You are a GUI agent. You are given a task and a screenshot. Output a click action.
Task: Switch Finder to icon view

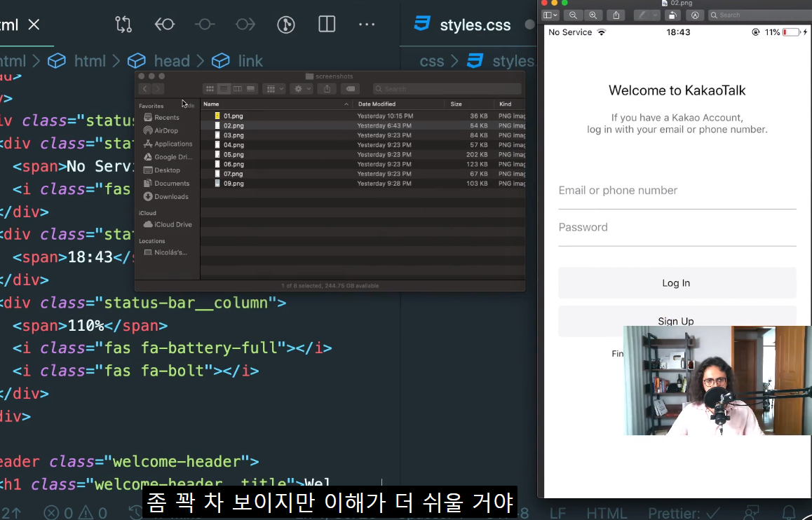pos(210,89)
